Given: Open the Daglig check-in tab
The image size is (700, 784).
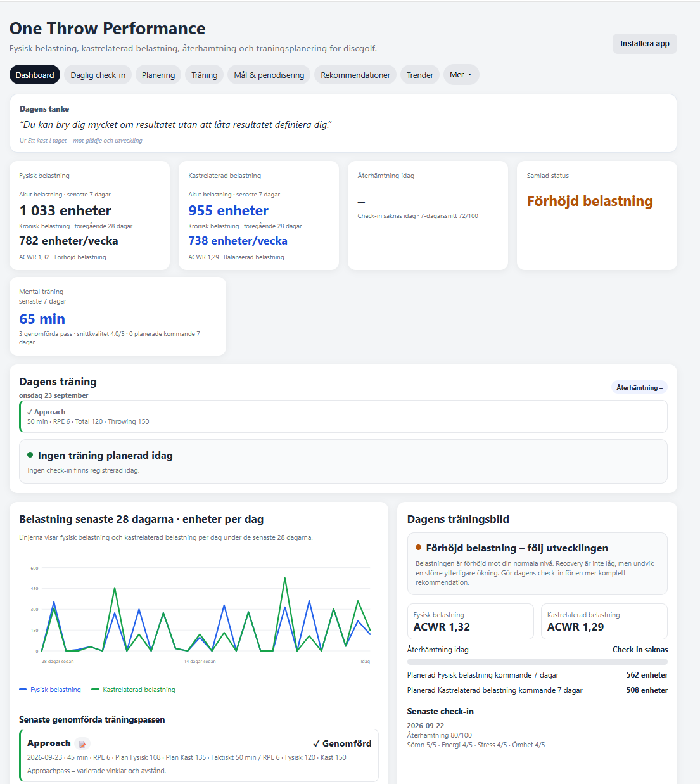Looking at the screenshot, I should (x=98, y=75).
